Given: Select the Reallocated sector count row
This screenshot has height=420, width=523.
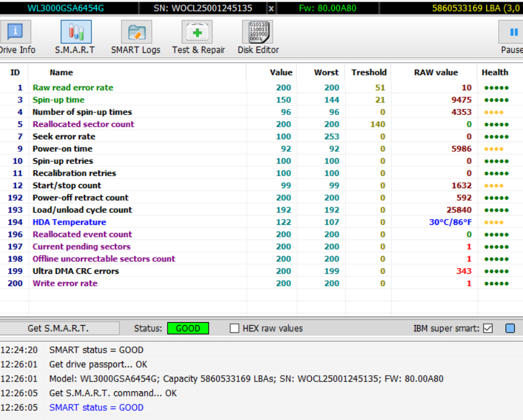Looking at the screenshot, I should click(x=83, y=124).
